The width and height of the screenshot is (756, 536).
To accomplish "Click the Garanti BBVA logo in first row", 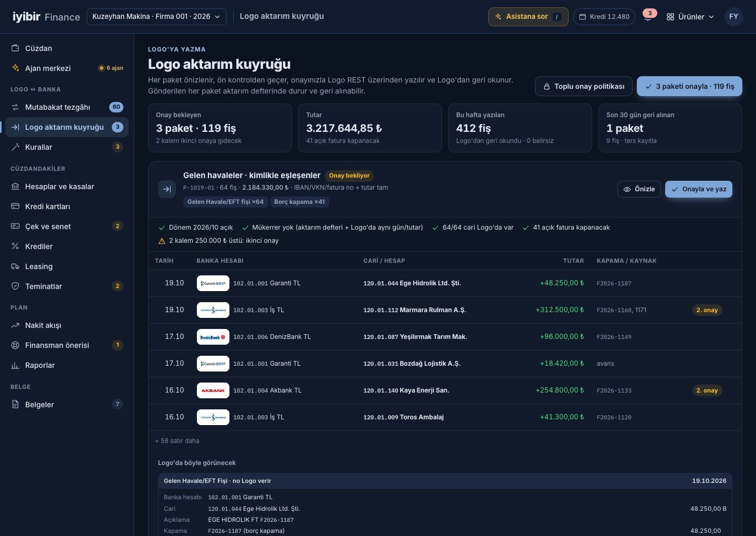I will [213, 283].
